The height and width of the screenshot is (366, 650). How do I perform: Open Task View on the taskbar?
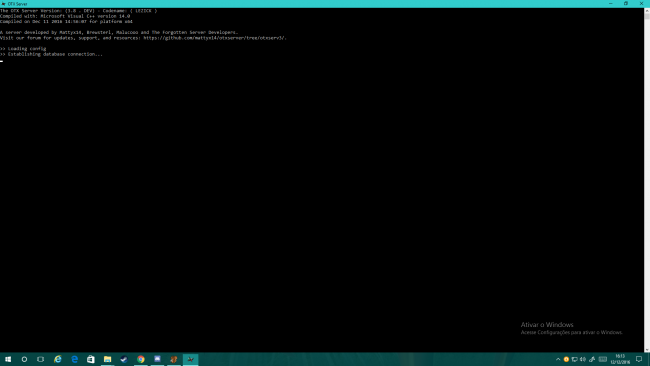click(41, 359)
